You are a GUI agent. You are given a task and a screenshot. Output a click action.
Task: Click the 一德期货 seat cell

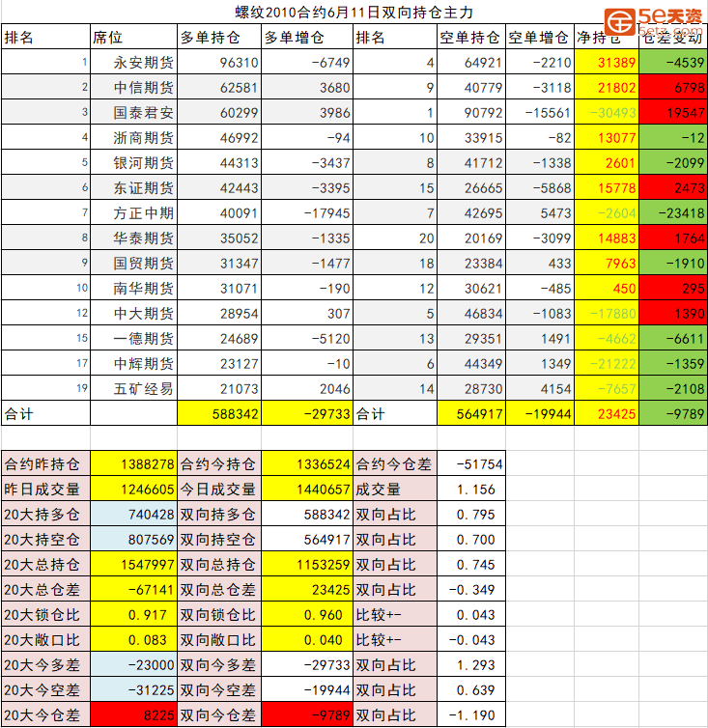coord(134,338)
